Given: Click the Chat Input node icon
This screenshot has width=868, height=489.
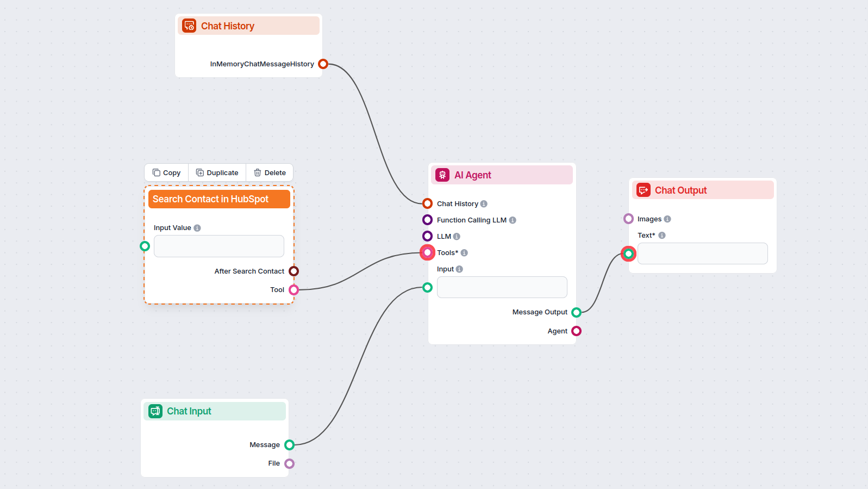Looking at the screenshot, I should click(x=155, y=411).
